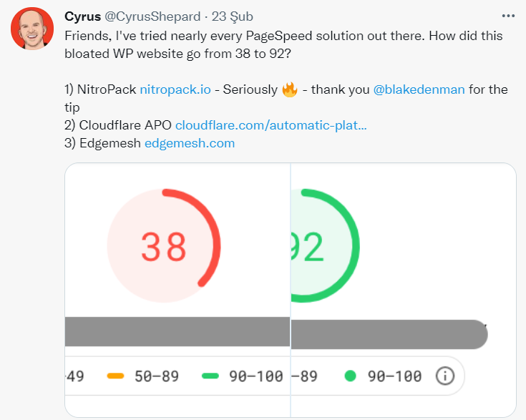The width and height of the screenshot is (526, 420).
Task: Open the tweet's three-dot more options menu
Action: click(x=508, y=16)
